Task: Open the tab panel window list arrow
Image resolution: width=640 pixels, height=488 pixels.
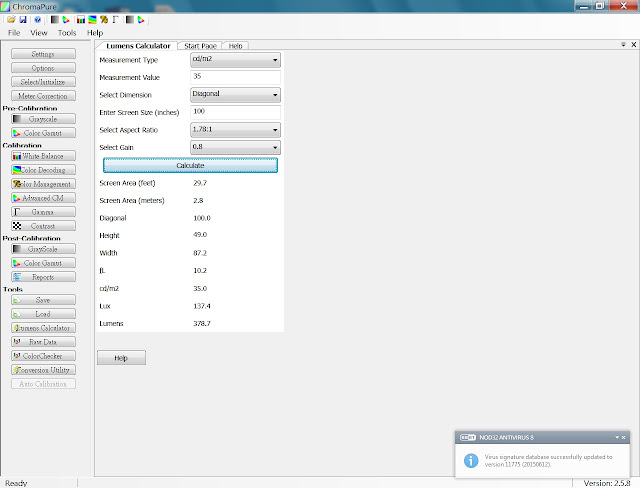Action: coord(623,44)
